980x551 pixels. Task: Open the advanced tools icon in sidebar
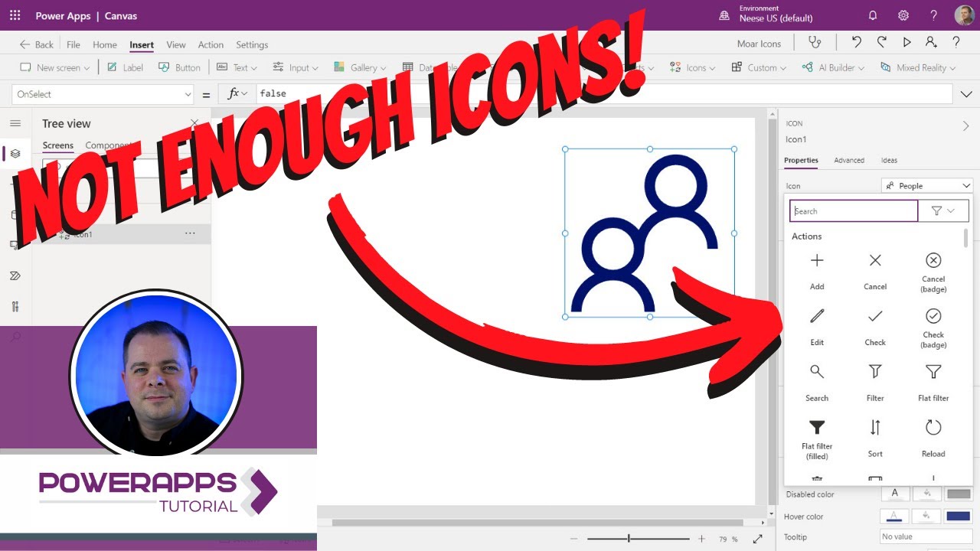pos(15,307)
